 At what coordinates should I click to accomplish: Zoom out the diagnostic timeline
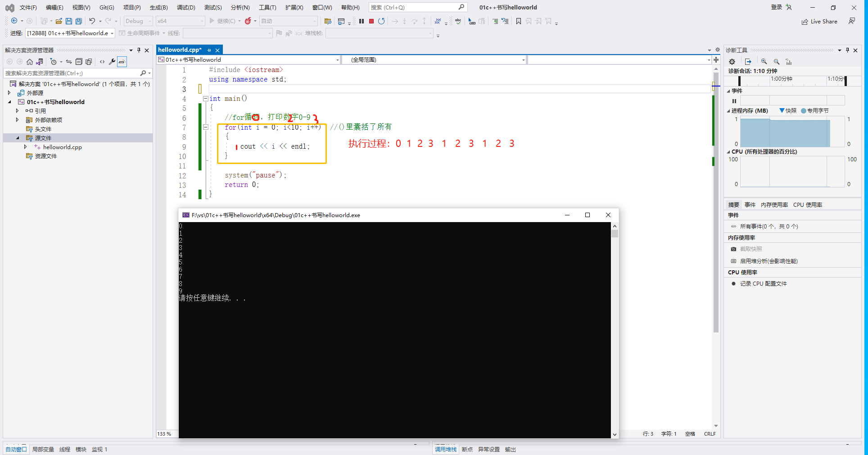777,62
